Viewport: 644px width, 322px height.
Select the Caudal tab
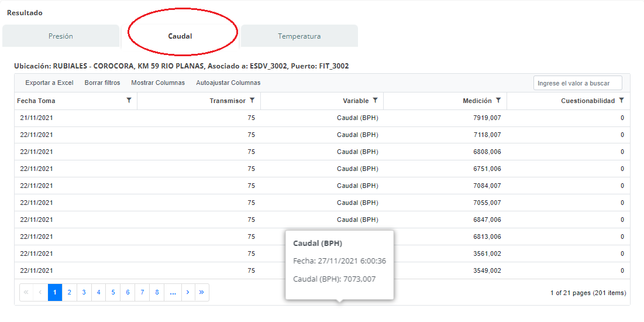pyautogui.click(x=180, y=36)
